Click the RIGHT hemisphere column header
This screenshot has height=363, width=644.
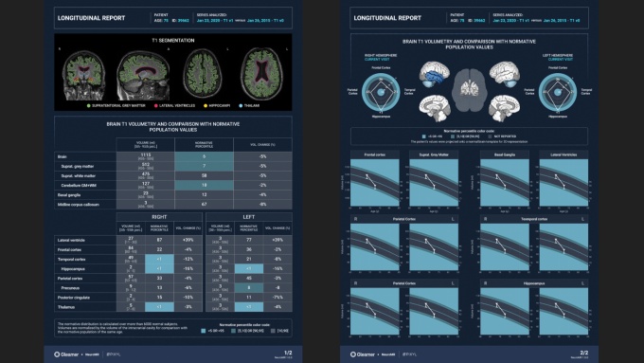(x=159, y=217)
